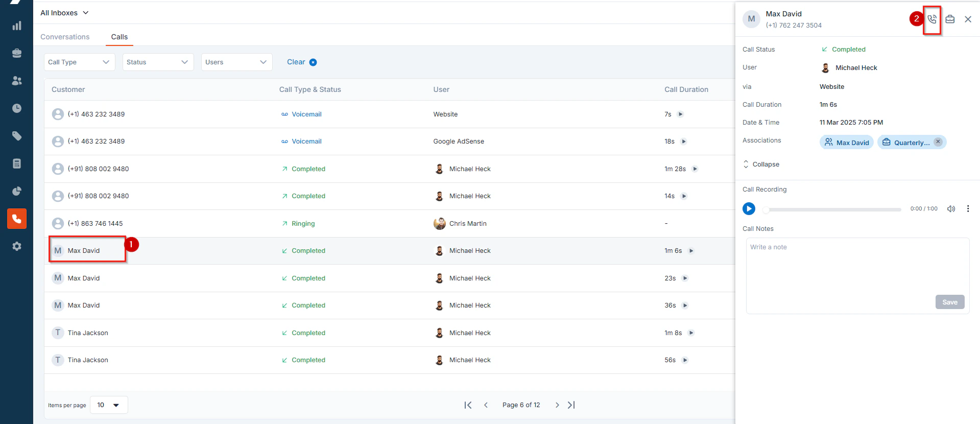Image resolution: width=980 pixels, height=424 pixels.
Task: Mute the call recording volume
Action: pyautogui.click(x=951, y=208)
